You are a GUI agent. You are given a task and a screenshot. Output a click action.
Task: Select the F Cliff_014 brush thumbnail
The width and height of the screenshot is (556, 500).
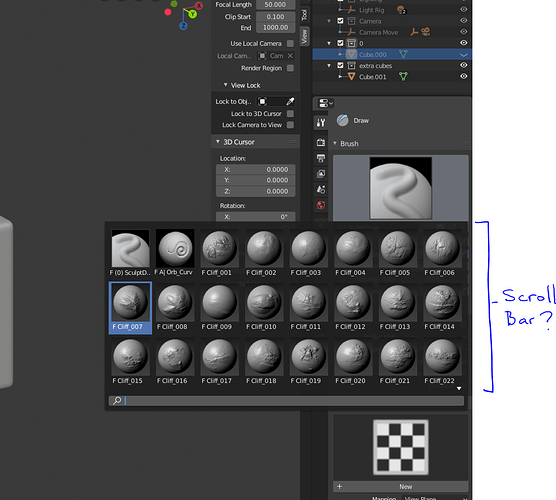(442, 307)
